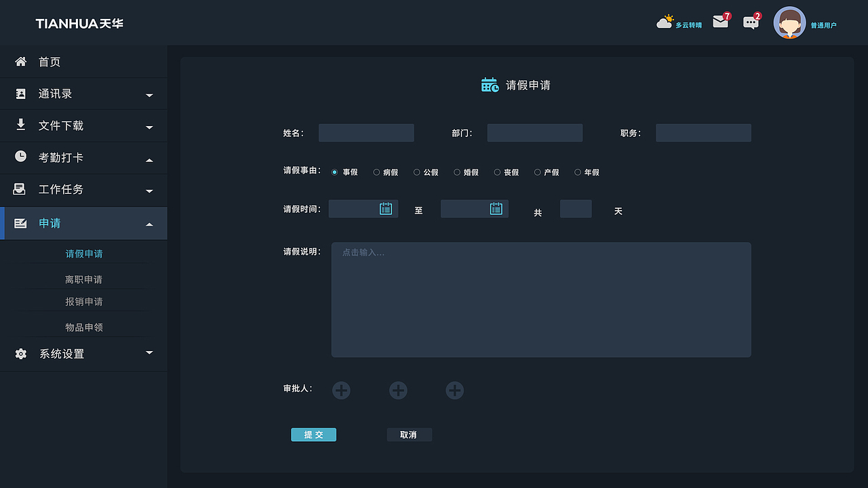
Task: Click the weather icon showing 多云转晴
Action: coord(665,21)
